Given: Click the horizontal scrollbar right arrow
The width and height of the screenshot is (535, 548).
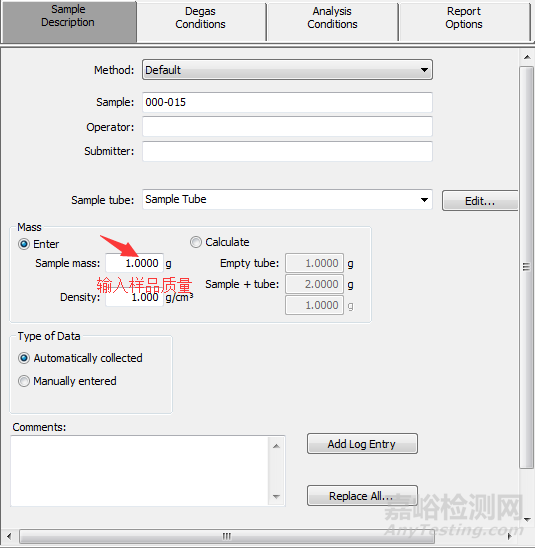Looking at the screenshot, I should point(510,536).
